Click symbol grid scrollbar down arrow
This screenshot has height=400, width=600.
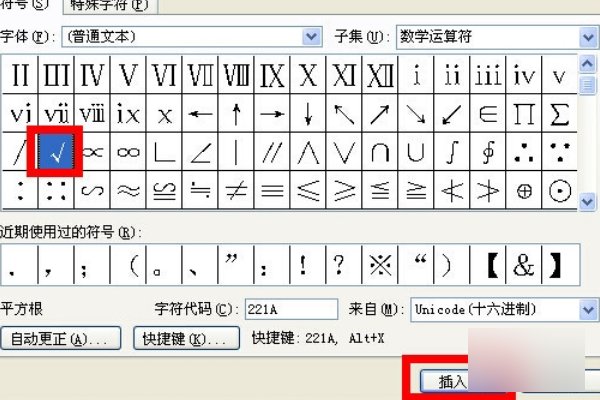click(587, 201)
